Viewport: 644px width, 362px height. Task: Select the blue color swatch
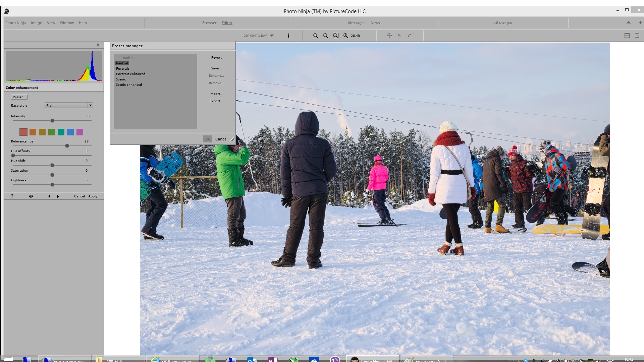pos(70,132)
